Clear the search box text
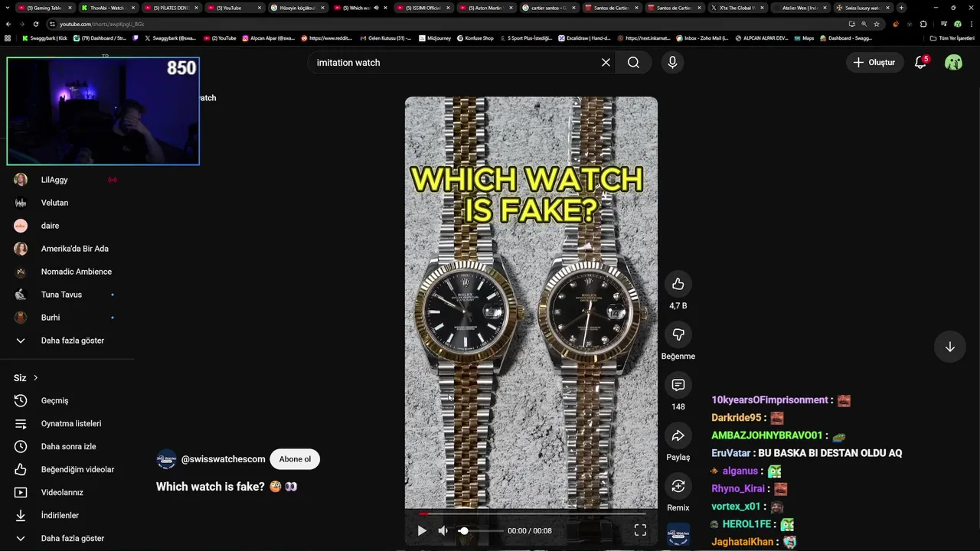Viewport: 980px width, 551px height. [x=606, y=63]
